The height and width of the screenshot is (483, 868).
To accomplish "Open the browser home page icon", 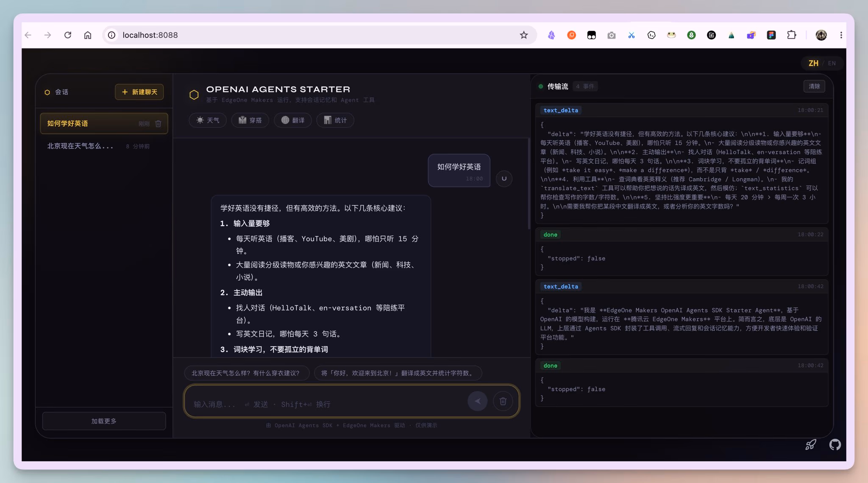I will click(88, 35).
